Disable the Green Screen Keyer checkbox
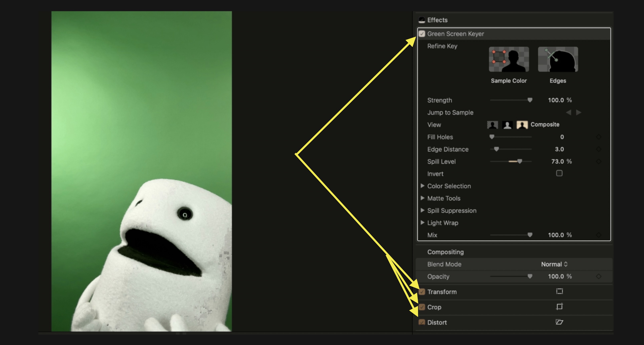Screen dimensions: 644x345 coord(422,34)
